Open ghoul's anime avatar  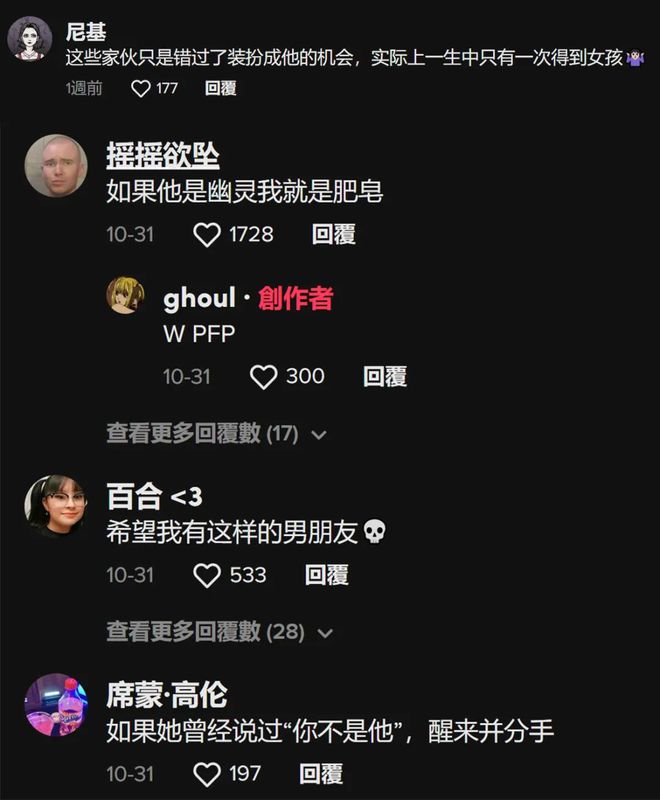click(x=125, y=295)
